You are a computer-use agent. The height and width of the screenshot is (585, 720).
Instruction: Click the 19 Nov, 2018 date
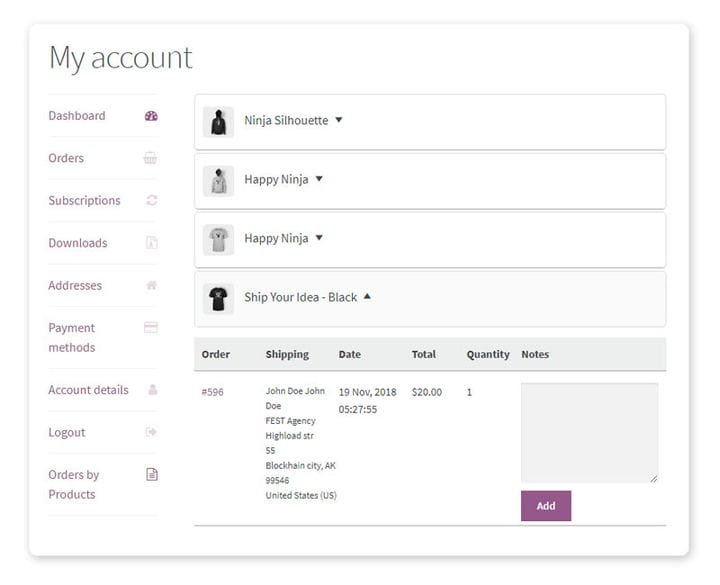pos(368,392)
